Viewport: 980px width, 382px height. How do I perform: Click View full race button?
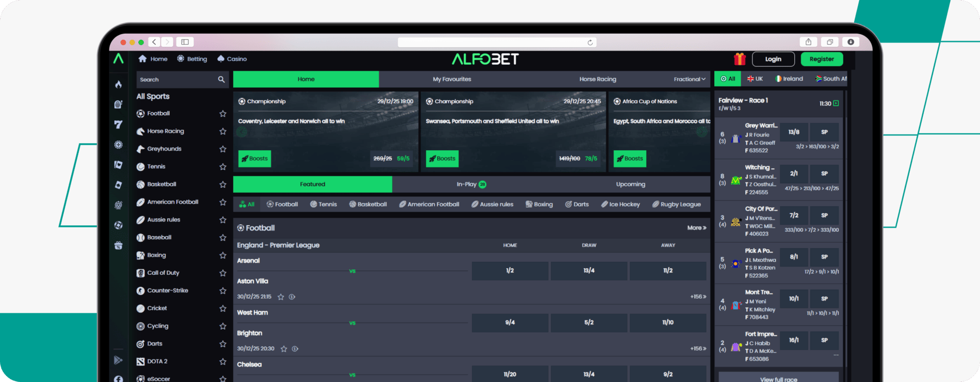[x=779, y=378]
